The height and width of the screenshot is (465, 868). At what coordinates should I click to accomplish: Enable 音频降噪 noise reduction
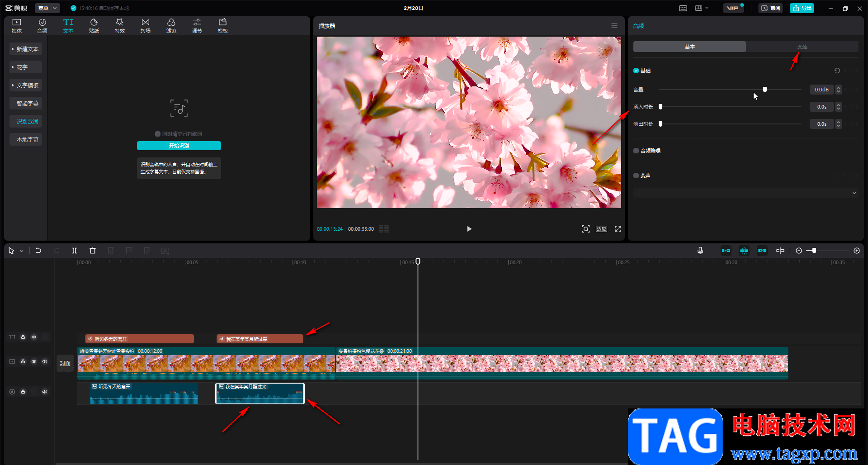pos(636,151)
